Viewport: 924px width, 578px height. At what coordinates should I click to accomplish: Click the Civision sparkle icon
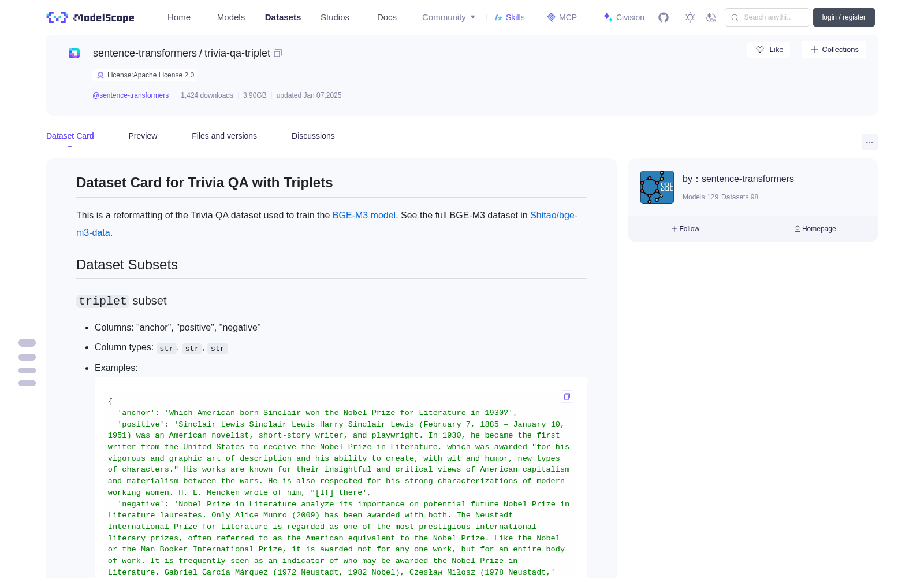click(608, 17)
